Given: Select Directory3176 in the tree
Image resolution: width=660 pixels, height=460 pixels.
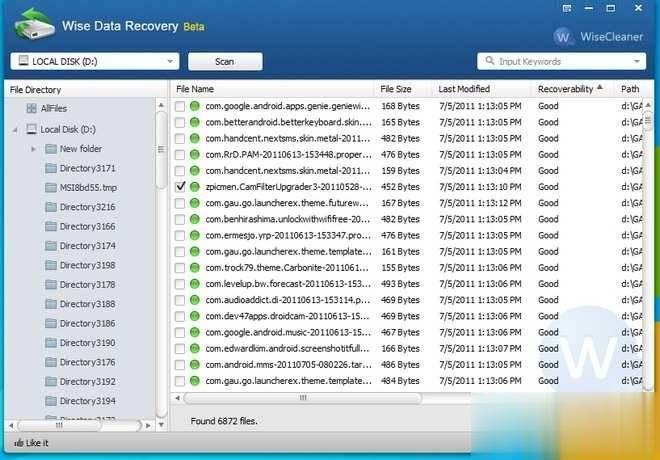Looking at the screenshot, I should tap(88, 362).
